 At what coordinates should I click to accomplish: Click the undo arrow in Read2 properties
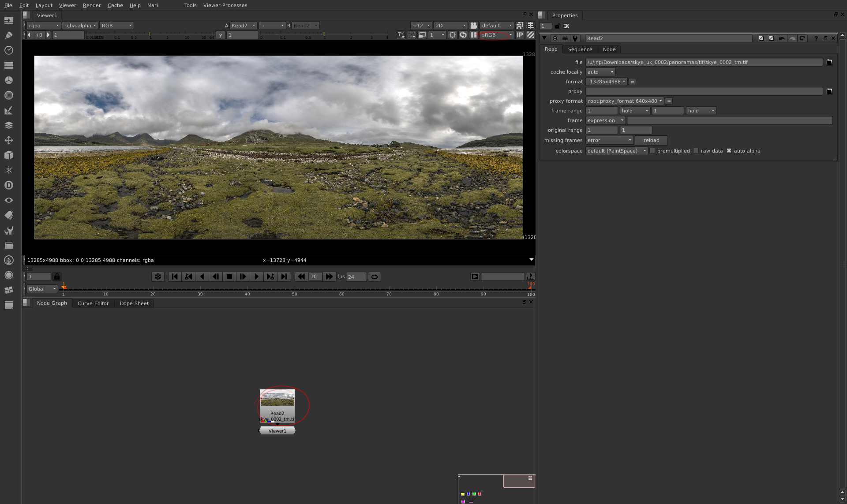point(782,38)
